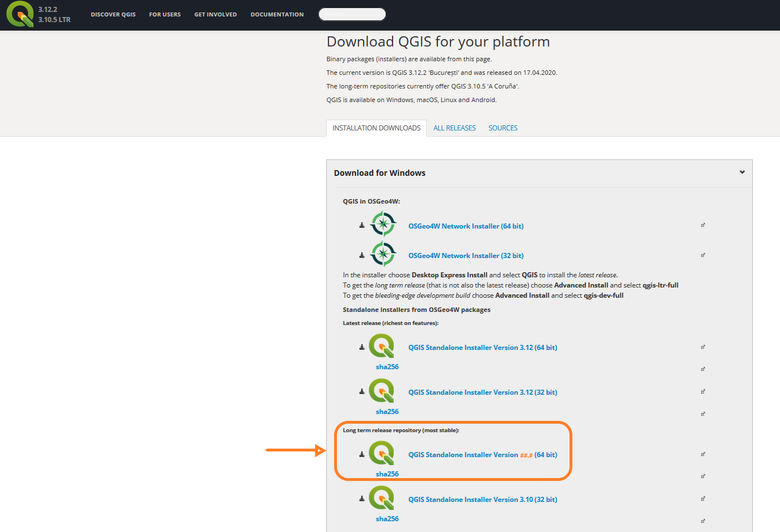Viewport: 780px width, 532px height.
Task: Click QGIS icon beside Version 3.12 (64 bit)
Action: point(382,346)
